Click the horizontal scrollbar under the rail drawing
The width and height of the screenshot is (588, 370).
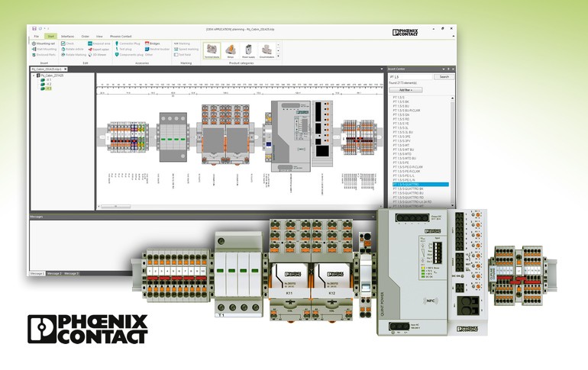click(x=116, y=206)
